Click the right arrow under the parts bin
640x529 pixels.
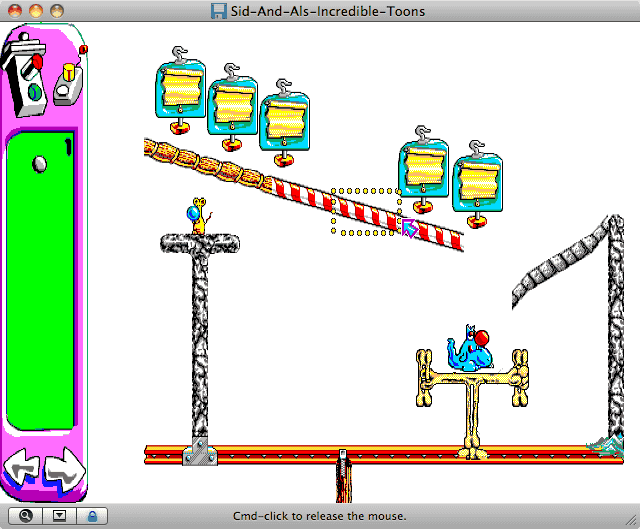point(64,469)
